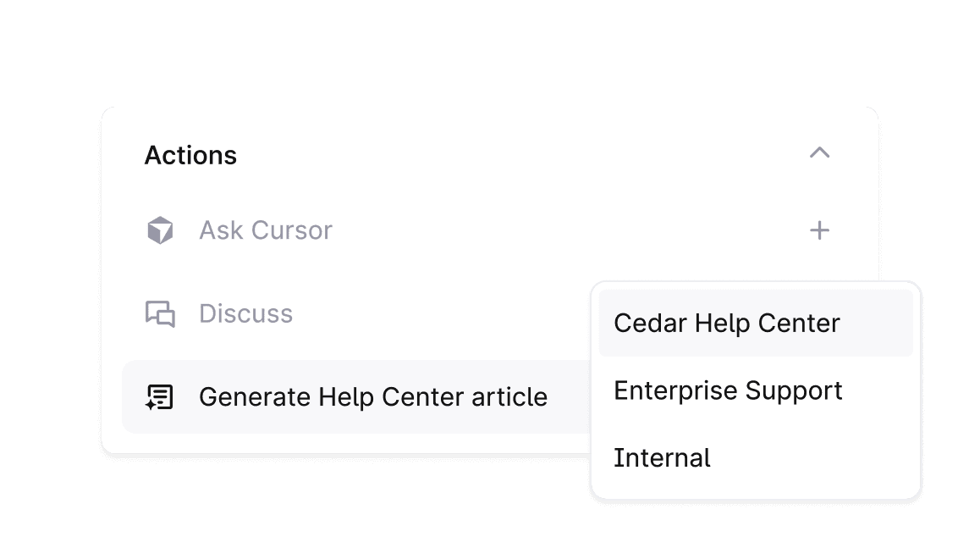
Task: Click the Discuss chat bubbles icon
Action: 160,313
